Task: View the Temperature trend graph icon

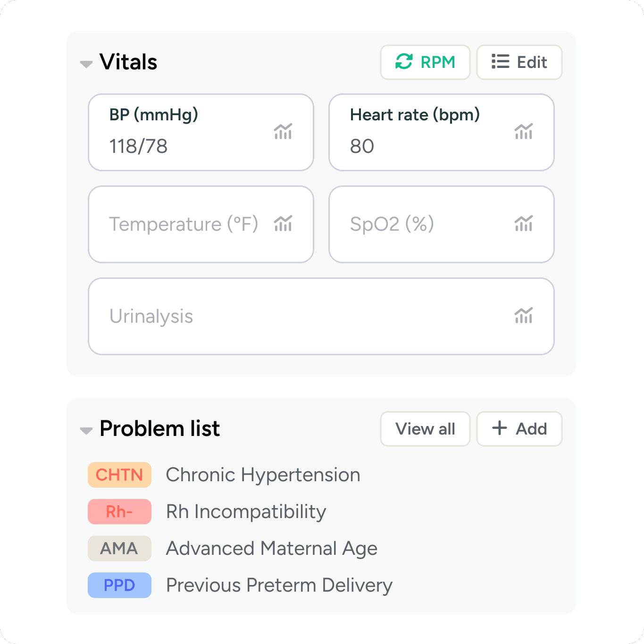Action: [x=284, y=224]
